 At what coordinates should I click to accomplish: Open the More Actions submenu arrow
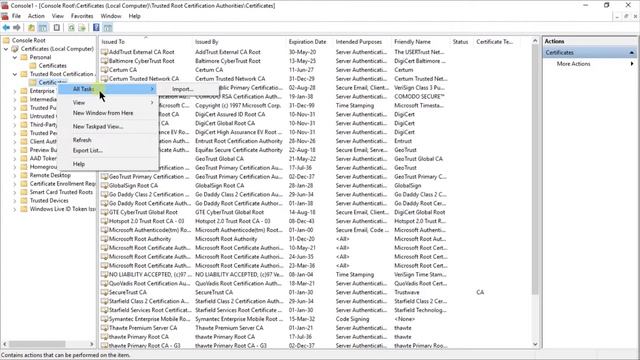tap(632, 64)
